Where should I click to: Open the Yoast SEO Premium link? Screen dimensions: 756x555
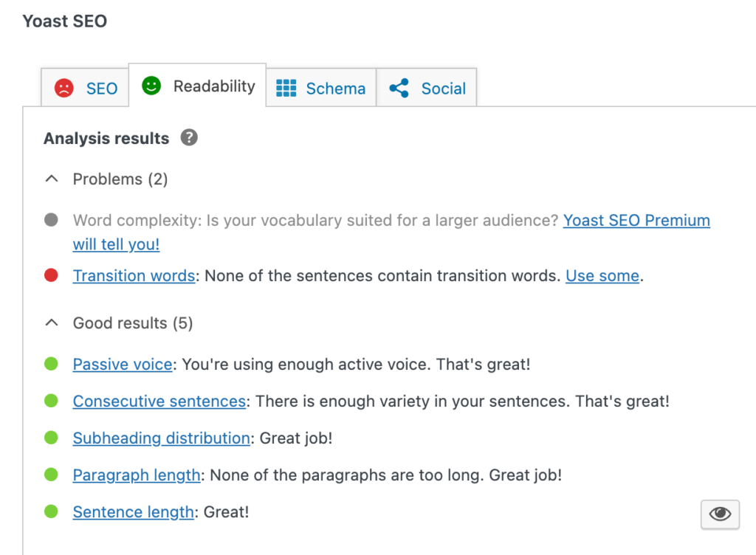pos(636,221)
